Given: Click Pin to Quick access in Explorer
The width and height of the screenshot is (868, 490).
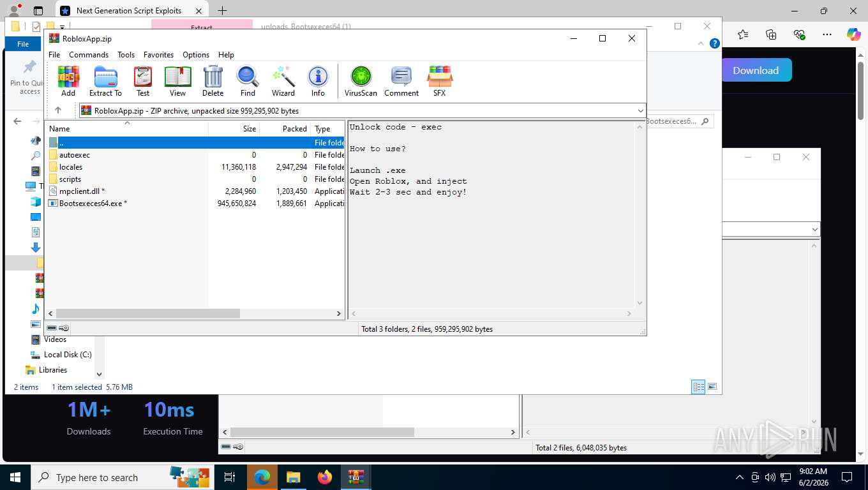Looking at the screenshot, I should point(29,78).
